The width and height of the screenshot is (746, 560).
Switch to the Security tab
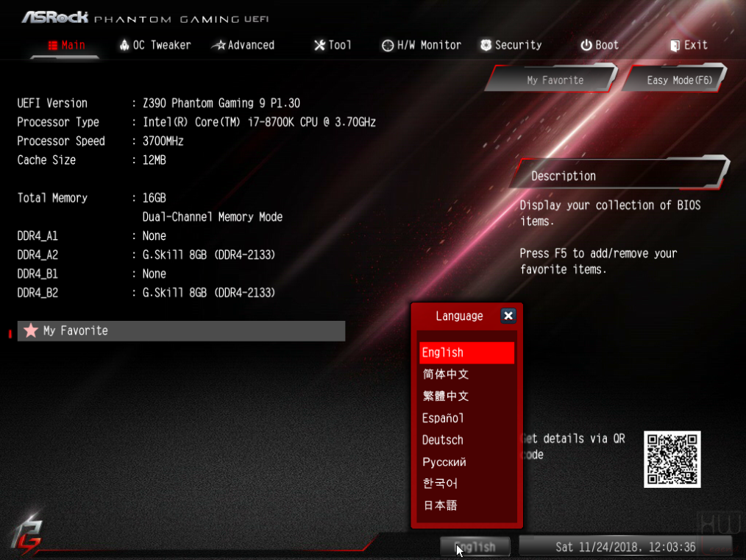pyautogui.click(x=511, y=45)
